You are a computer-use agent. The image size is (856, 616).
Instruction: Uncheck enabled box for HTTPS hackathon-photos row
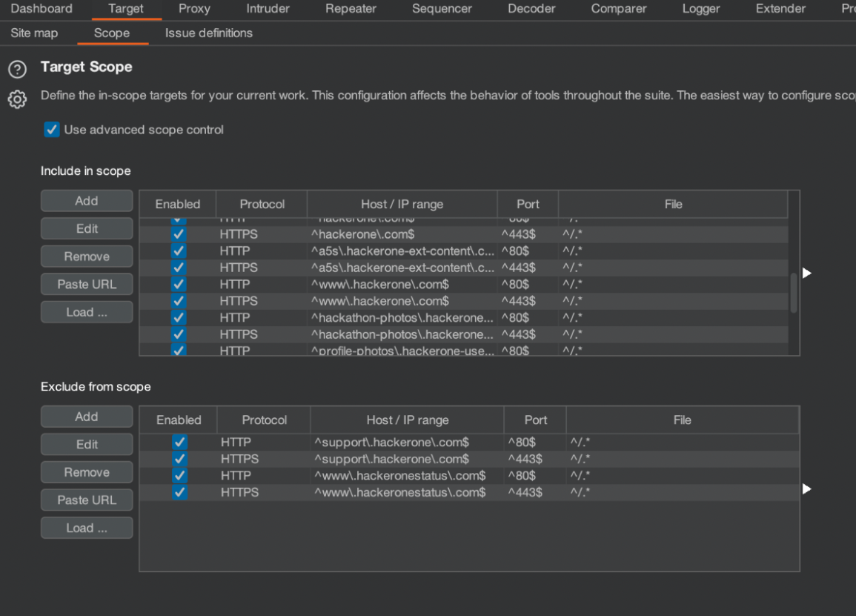point(179,334)
